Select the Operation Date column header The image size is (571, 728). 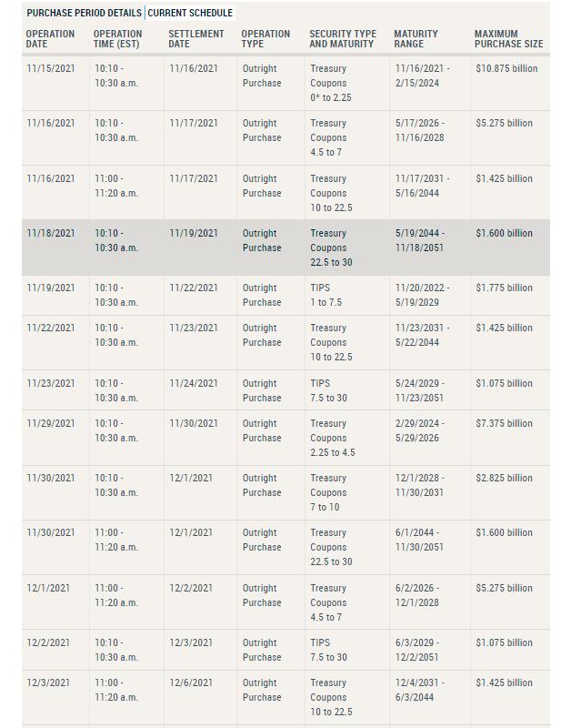coord(51,39)
